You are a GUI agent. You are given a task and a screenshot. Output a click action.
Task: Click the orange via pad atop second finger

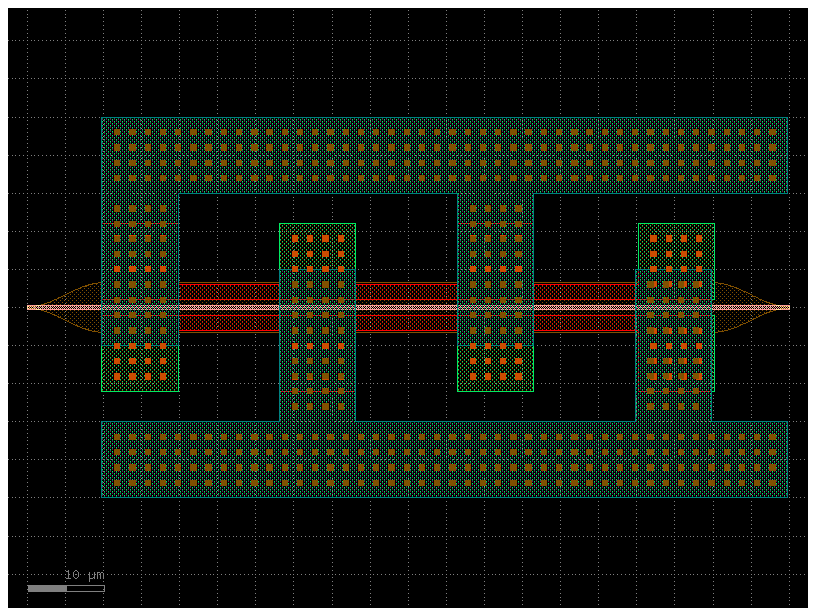click(x=317, y=246)
